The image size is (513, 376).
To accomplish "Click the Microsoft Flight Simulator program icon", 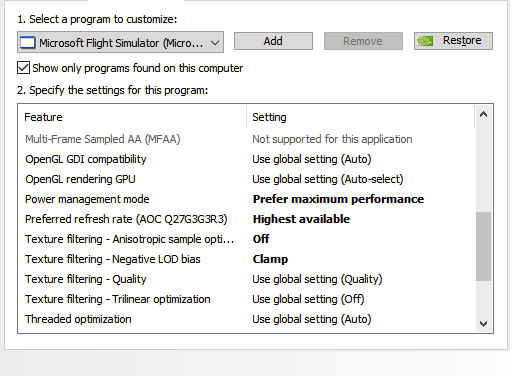I will pyautogui.click(x=28, y=43).
